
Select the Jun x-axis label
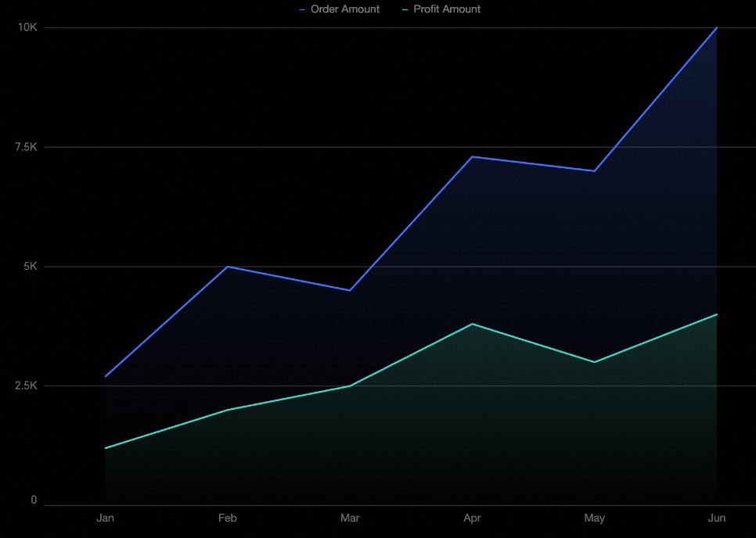click(717, 518)
